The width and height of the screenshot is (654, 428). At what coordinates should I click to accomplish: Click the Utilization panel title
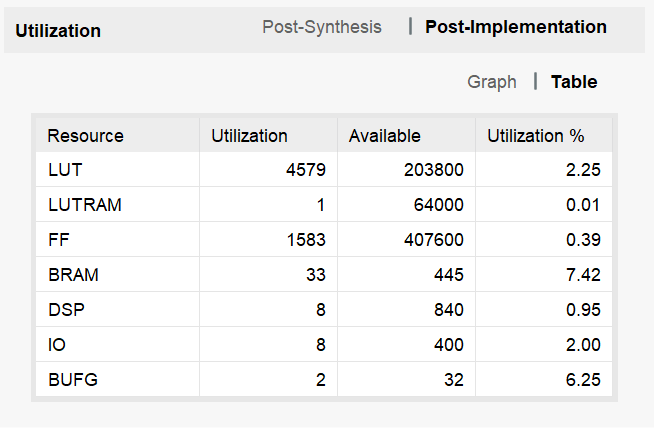click(58, 31)
